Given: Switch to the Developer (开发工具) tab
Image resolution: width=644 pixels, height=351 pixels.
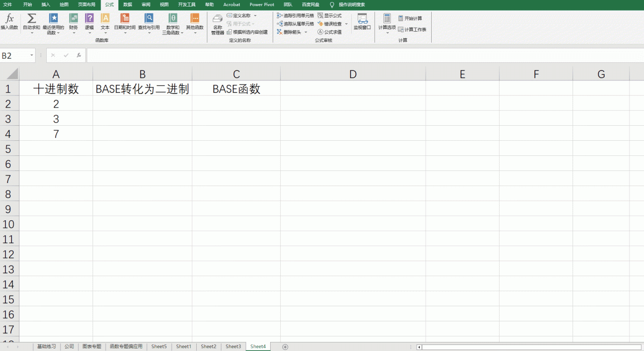Looking at the screenshot, I should click(187, 5).
